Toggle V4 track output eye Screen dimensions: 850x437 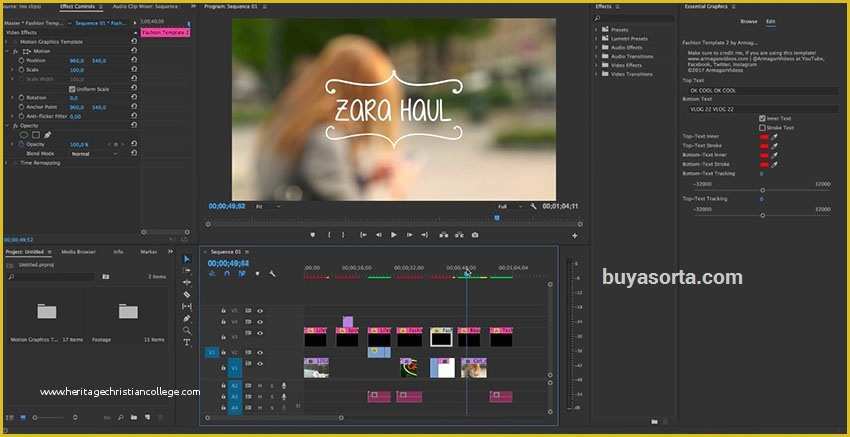[x=260, y=322]
